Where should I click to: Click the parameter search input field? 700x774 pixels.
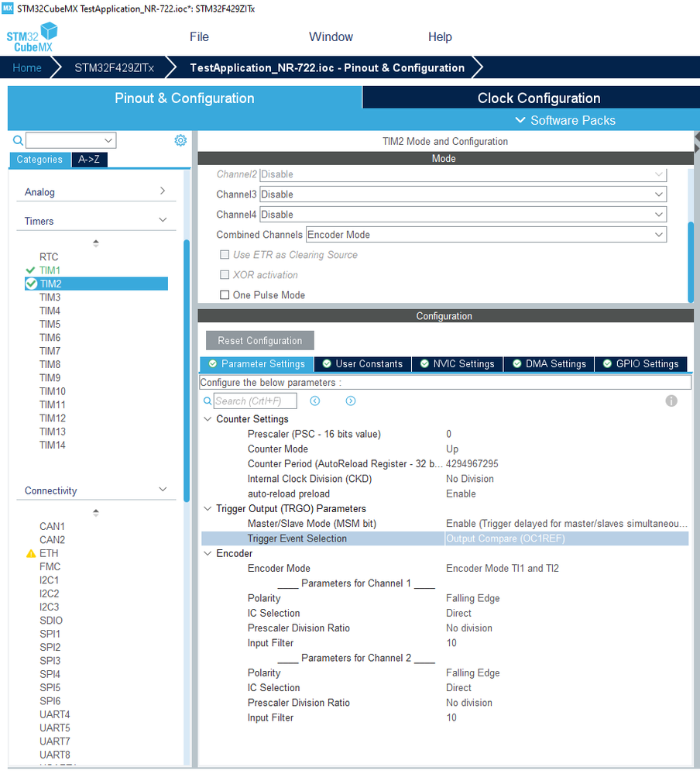point(255,401)
